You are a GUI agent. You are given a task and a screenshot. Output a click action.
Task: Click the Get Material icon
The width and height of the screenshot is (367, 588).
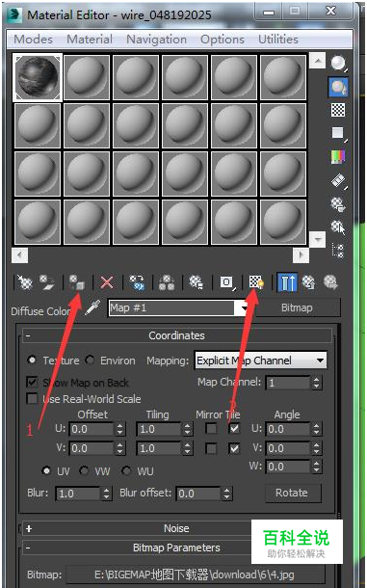click(25, 282)
